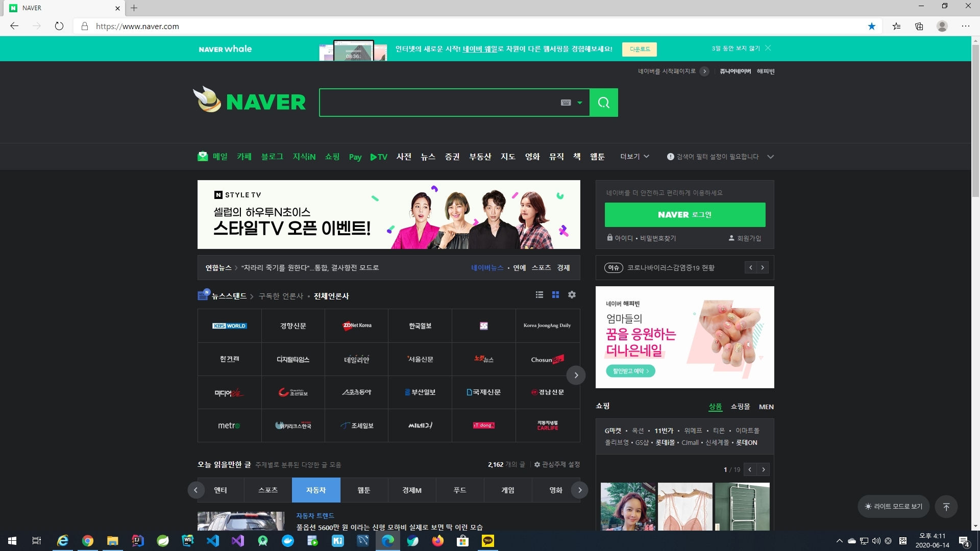Show next page of newsstand publishers
The width and height of the screenshot is (980, 551).
pyautogui.click(x=576, y=375)
